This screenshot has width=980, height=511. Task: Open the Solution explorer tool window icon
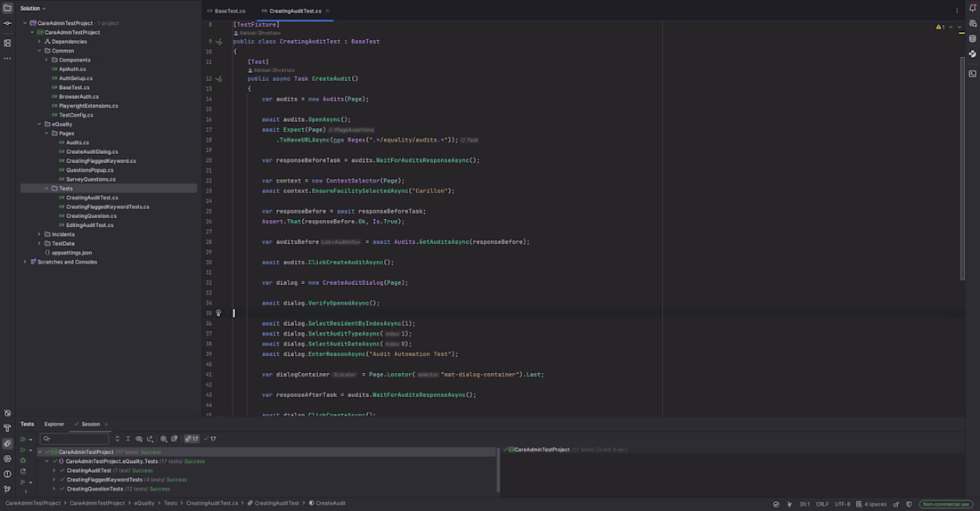[x=7, y=8]
